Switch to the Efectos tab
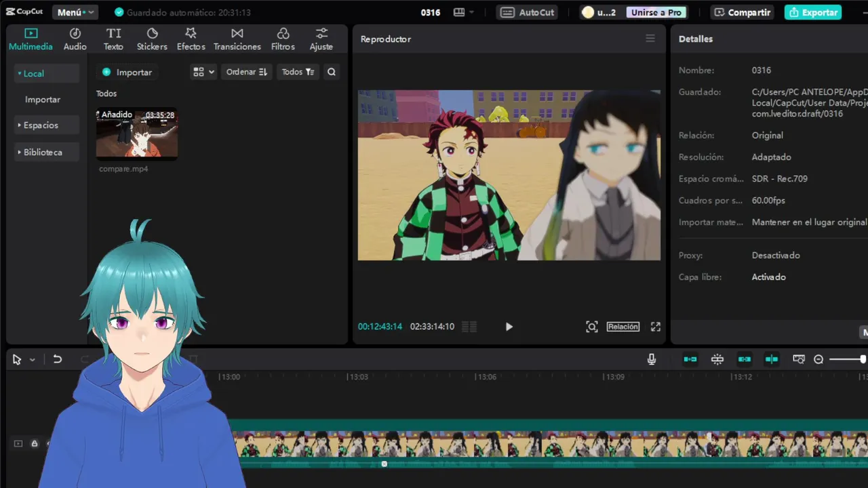 click(x=191, y=39)
